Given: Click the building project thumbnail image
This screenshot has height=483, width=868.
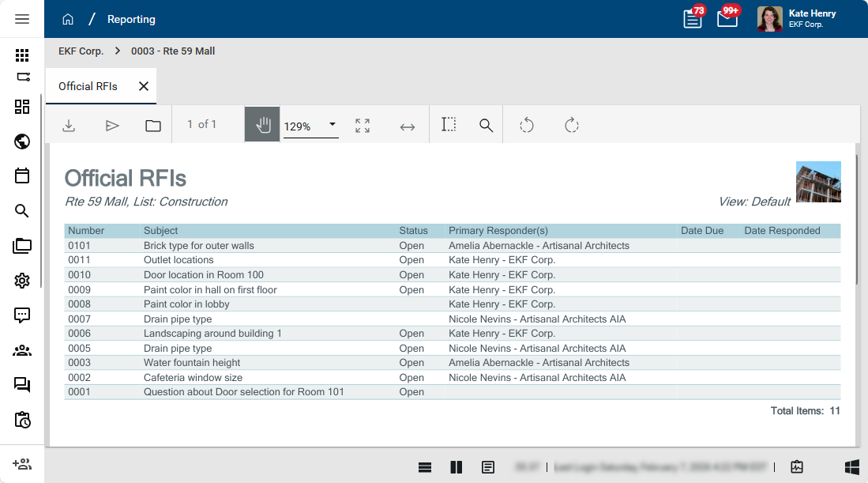Looking at the screenshot, I should tap(818, 182).
